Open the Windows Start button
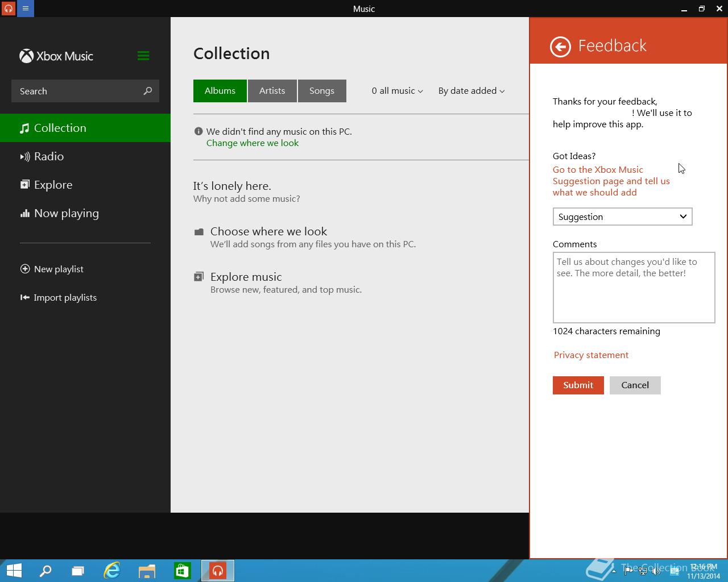Viewport: 728px width, 582px height. [14, 571]
